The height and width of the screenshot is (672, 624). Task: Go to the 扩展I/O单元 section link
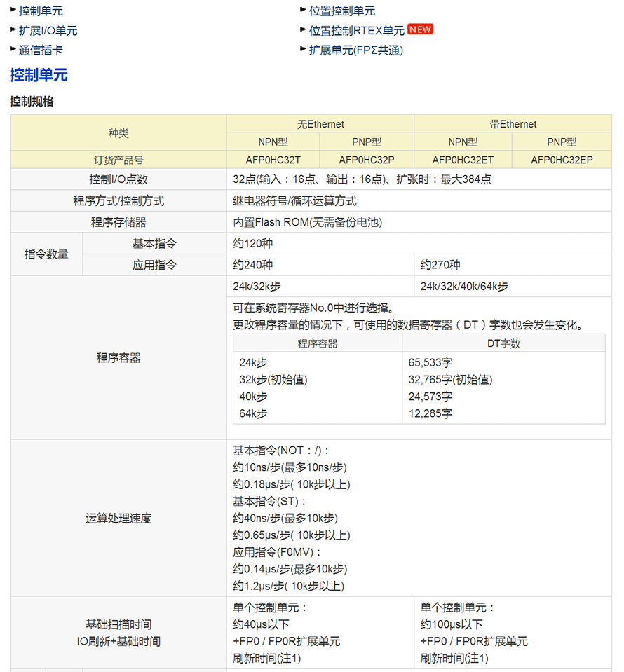tap(48, 31)
